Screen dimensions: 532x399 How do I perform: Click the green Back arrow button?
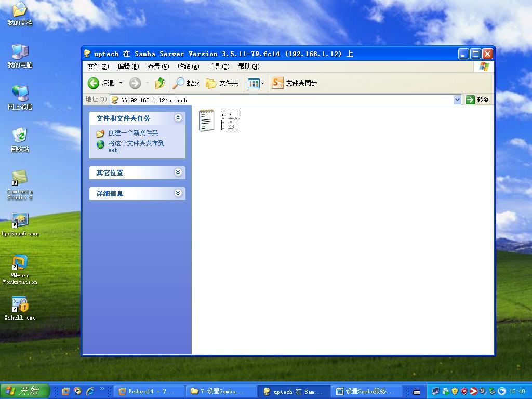click(94, 83)
